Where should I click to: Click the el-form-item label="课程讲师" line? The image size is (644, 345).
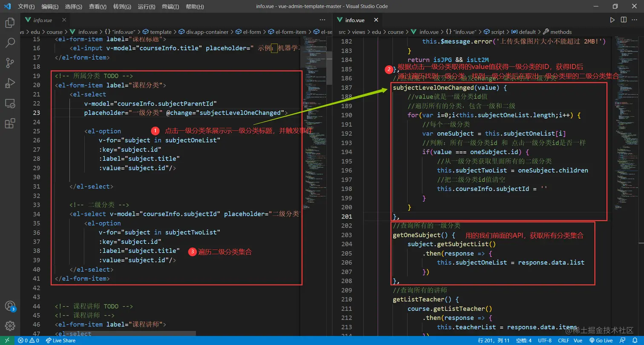(111, 325)
